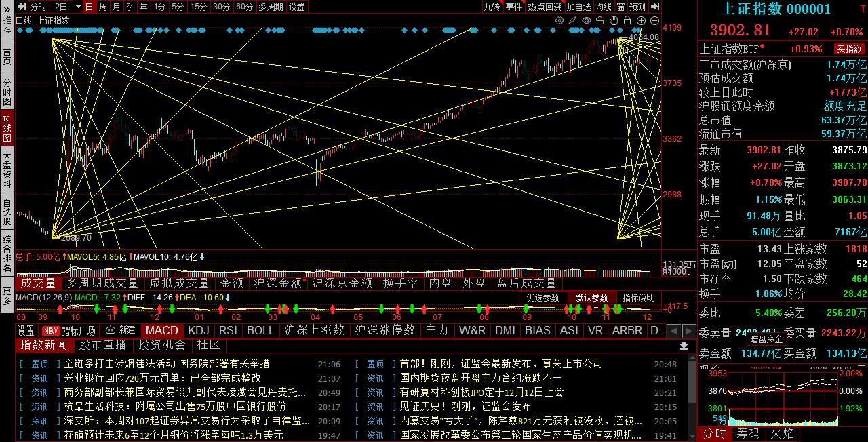Select the BOLL indicator tab

tap(260, 330)
